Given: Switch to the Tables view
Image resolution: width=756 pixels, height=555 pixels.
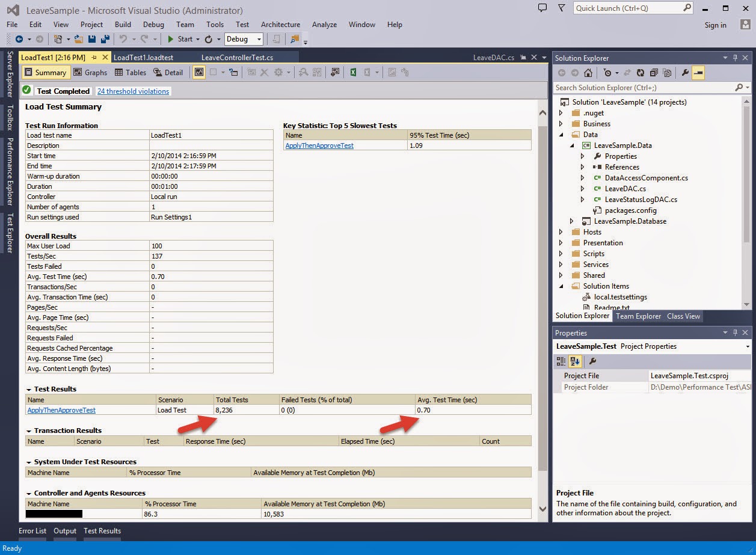Looking at the screenshot, I should 131,72.
